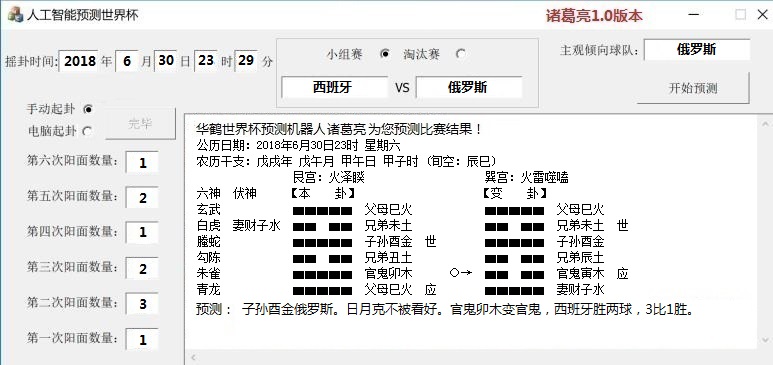Screen dimensions: 773x365
Task: Click 官鬼寅木 应 in the 变卦 column
Action: point(592,273)
